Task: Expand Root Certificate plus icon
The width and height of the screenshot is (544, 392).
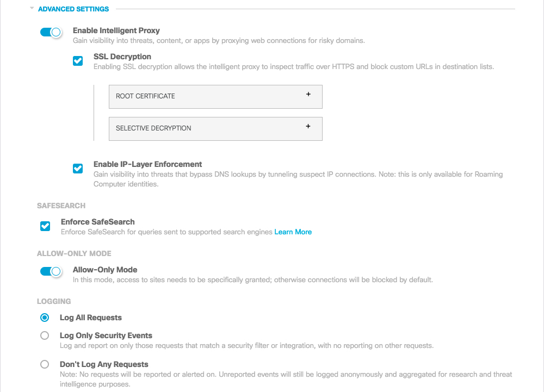Action: pos(308,94)
